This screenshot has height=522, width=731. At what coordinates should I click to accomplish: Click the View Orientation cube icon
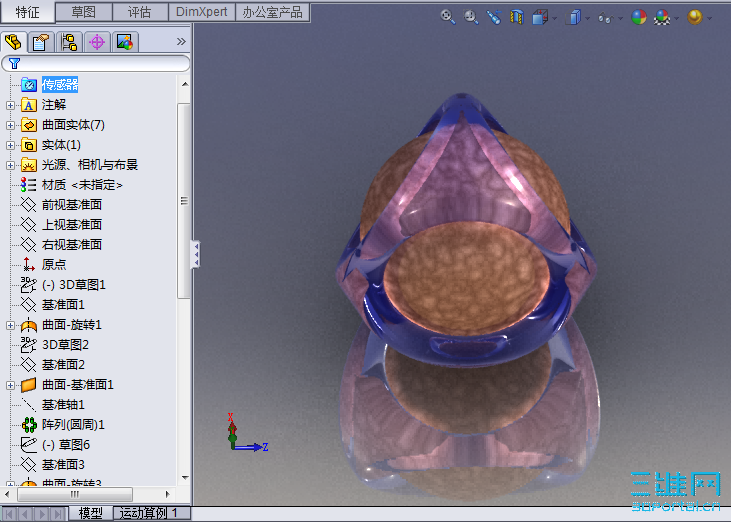tap(540, 18)
